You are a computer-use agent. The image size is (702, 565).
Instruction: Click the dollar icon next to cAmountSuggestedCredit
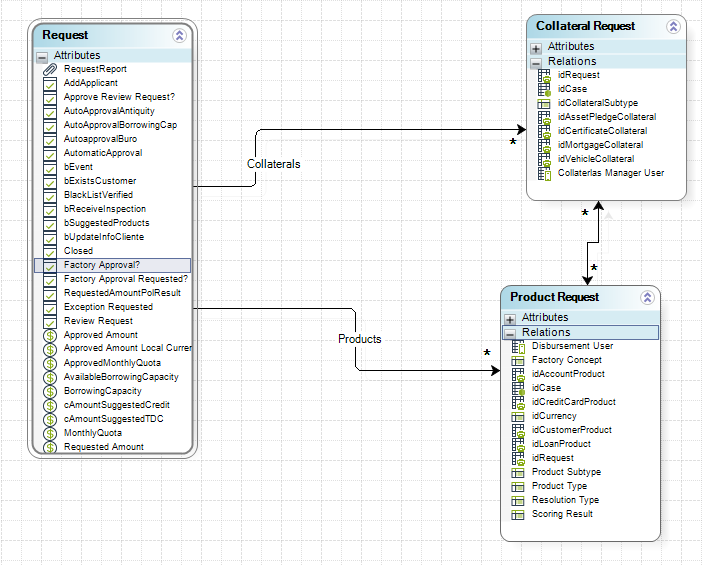[x=50, y=405]
